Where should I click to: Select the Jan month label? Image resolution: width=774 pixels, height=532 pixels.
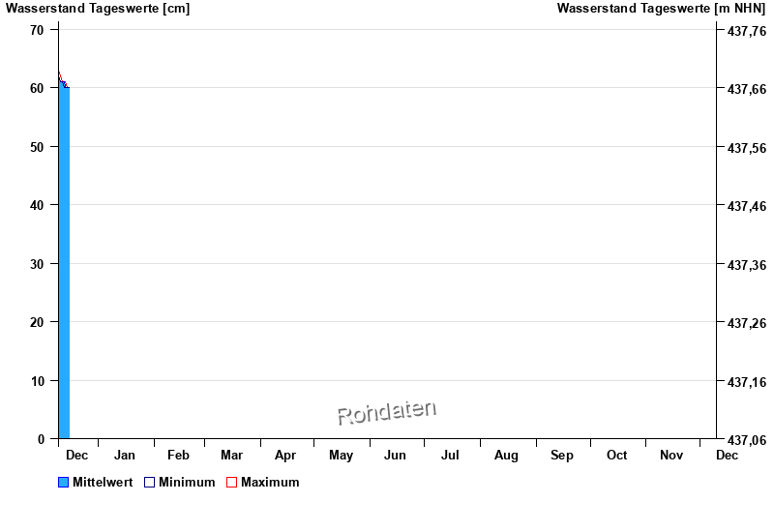pyautogui.click(x=125, y=455)
